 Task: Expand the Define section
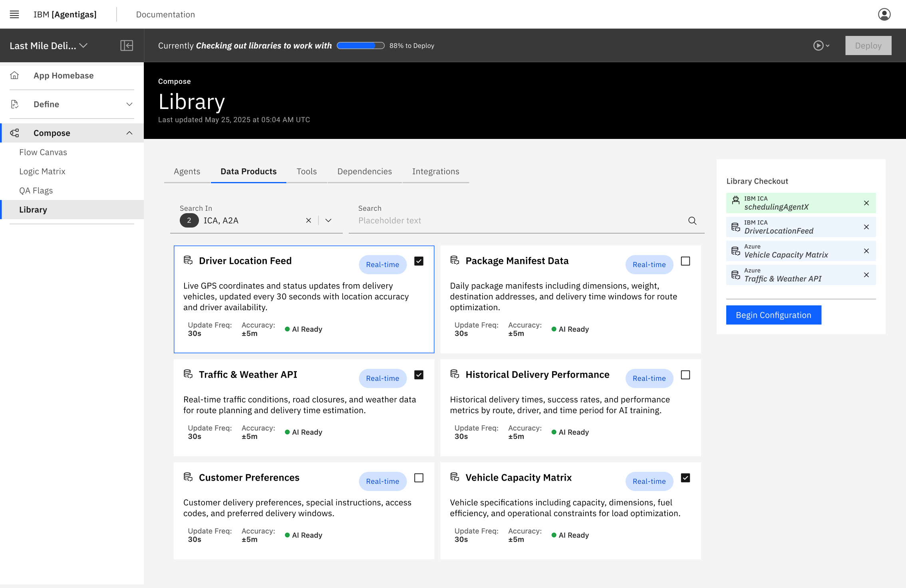coord(129,104)
